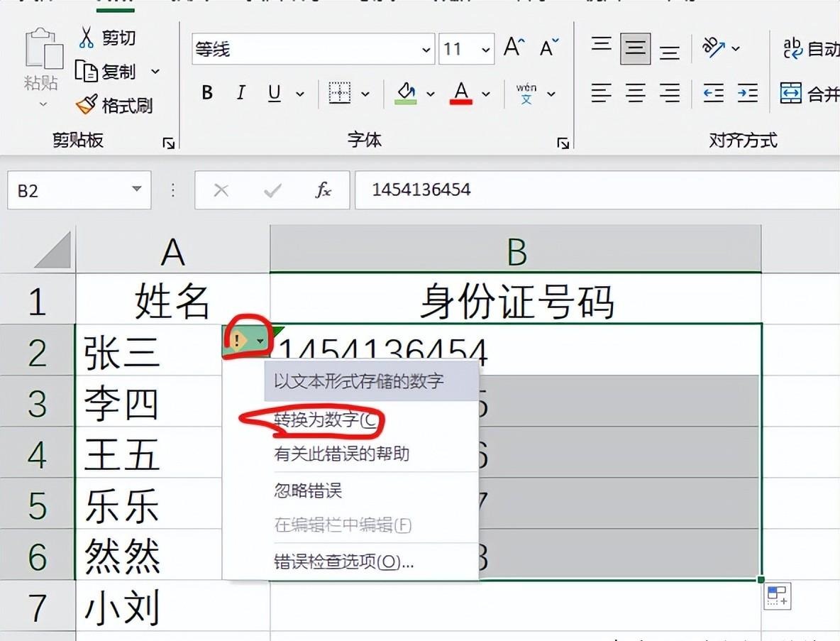Viewport: 840px width, 641px height.
Task: Click the Select All corner triangle
Action: pyautogui.click(x=52, y=249)
